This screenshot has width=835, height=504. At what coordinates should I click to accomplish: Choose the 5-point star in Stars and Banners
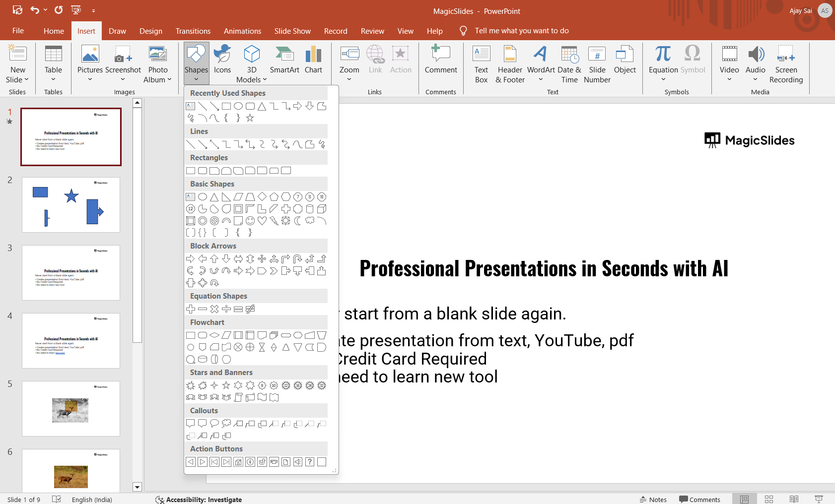pos(226,385)
